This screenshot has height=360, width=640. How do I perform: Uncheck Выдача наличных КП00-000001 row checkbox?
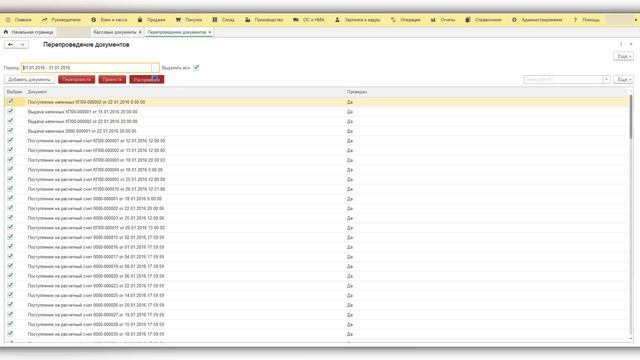tap(10, 111)
